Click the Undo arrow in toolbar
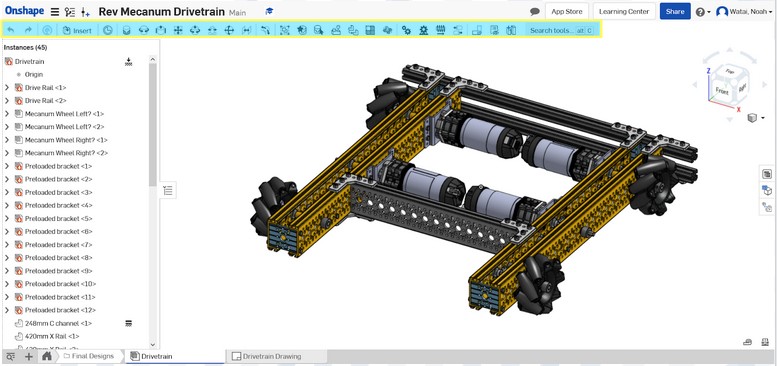The image size is (777, 366). pos(11,30)
